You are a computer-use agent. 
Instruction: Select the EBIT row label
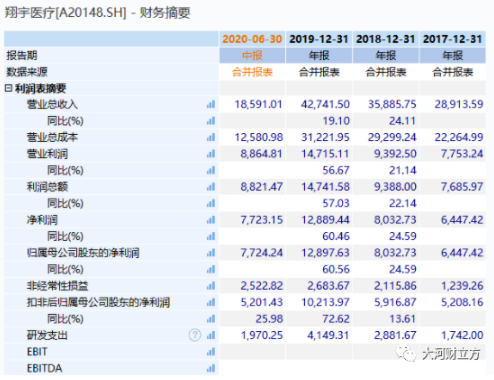coord(37,352)
